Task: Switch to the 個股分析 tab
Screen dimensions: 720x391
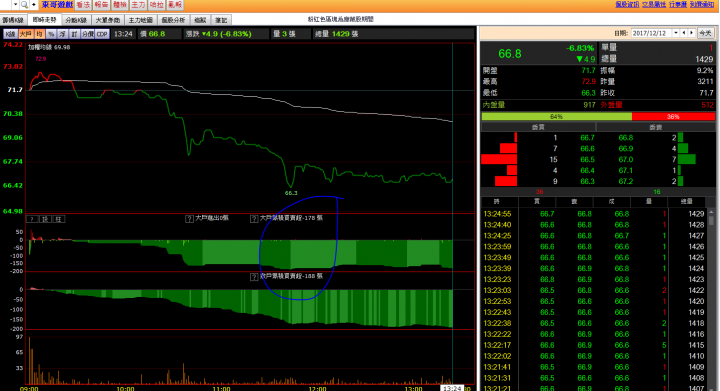Action: point(173,20)
